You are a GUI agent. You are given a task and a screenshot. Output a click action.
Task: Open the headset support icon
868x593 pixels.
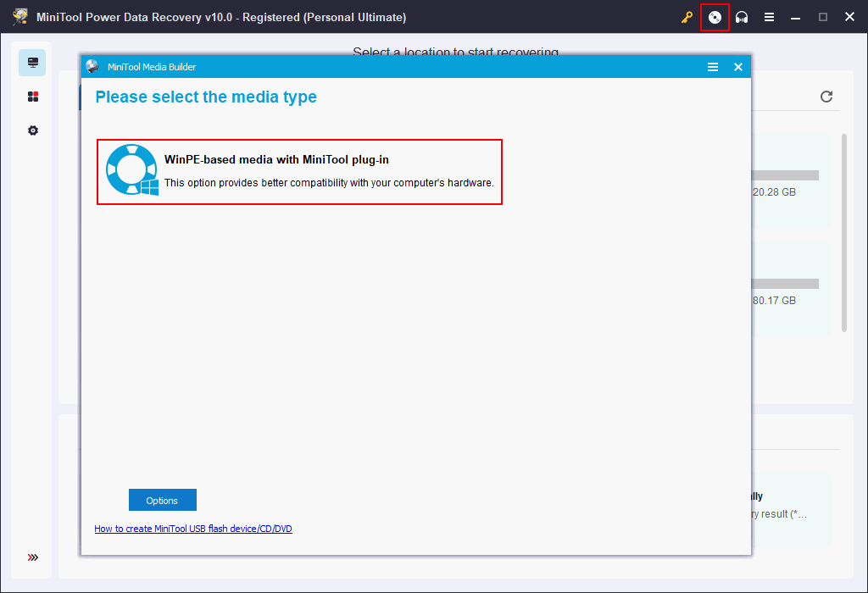pos(742,17)
